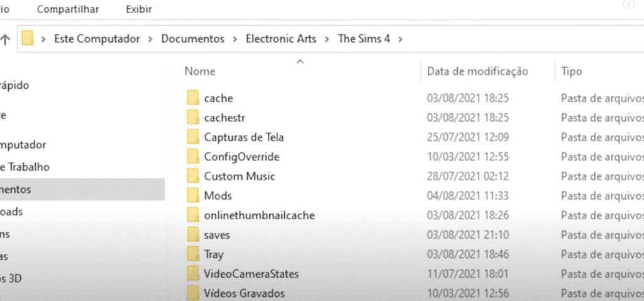This screenshot has width=644, height=301.
Task: Expand the chevron before Este Computador
Action: 43,40
